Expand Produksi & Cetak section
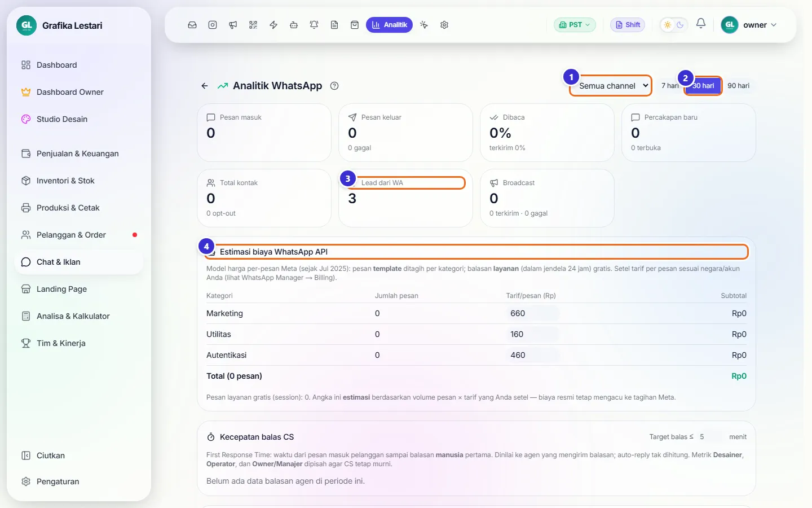Image resolution: width=812 pixels, height=508 pixels. point(79,208)
